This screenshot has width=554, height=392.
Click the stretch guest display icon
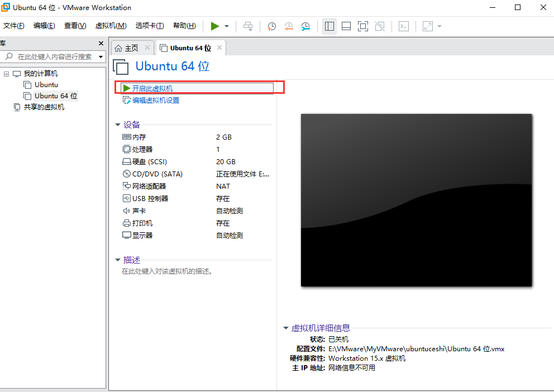click(x=428, y=26)
